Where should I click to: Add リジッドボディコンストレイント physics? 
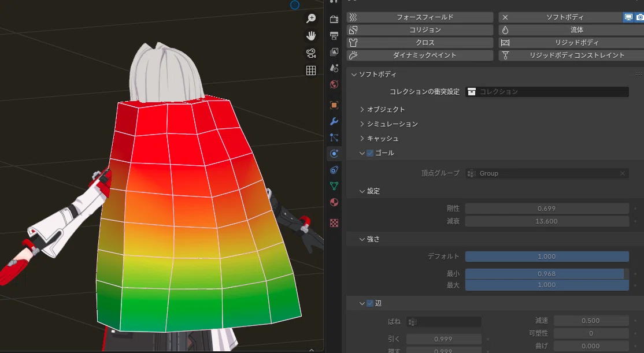coord(571,55)
